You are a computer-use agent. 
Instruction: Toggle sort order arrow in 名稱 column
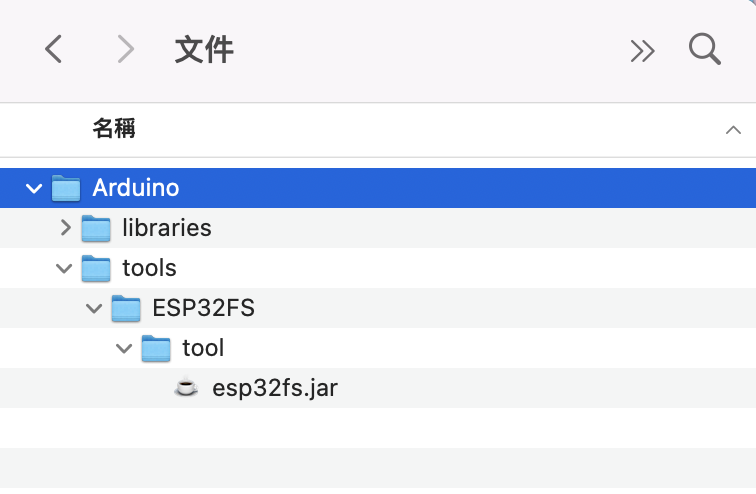[733, 130]
